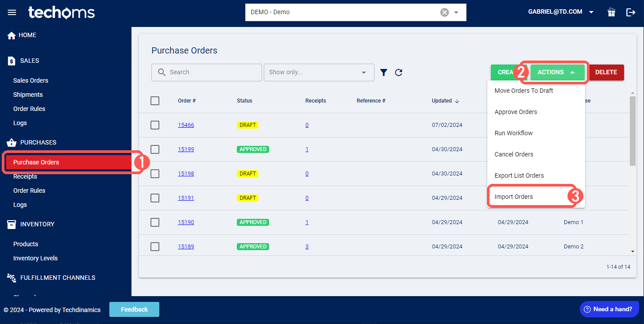Check the box for order 15466
The width and height of the screenshot is (644, 324).
(155, 125)
